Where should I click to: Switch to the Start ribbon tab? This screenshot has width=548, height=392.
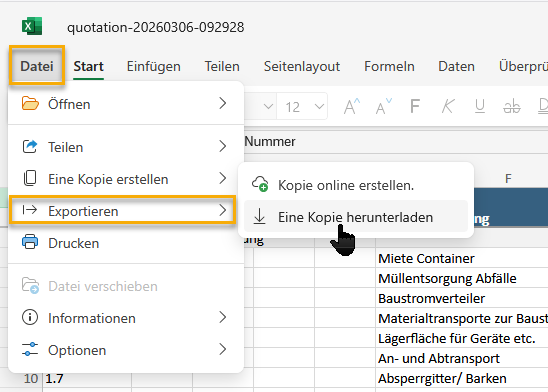[88, 66]
